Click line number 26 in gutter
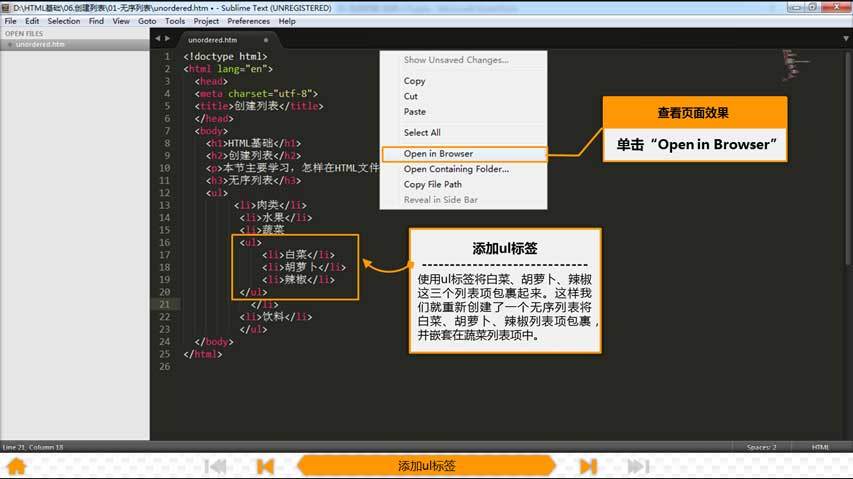853x479 pixels. pos(165,366)
